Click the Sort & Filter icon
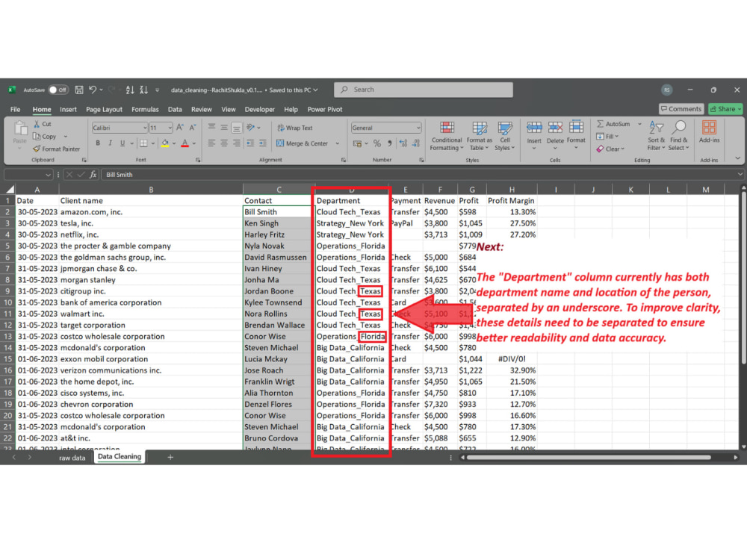 click(x=656, y=128)
